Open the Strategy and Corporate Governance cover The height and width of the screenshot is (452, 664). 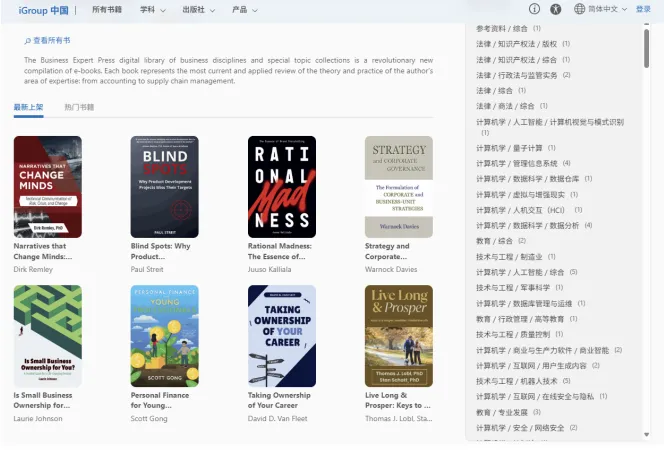[x=399, y=187]
